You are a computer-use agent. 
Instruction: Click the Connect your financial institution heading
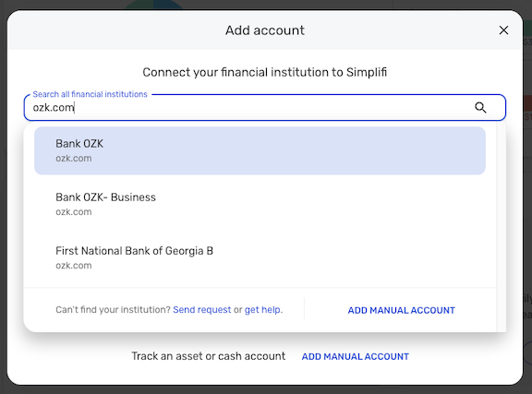(265, 72)
